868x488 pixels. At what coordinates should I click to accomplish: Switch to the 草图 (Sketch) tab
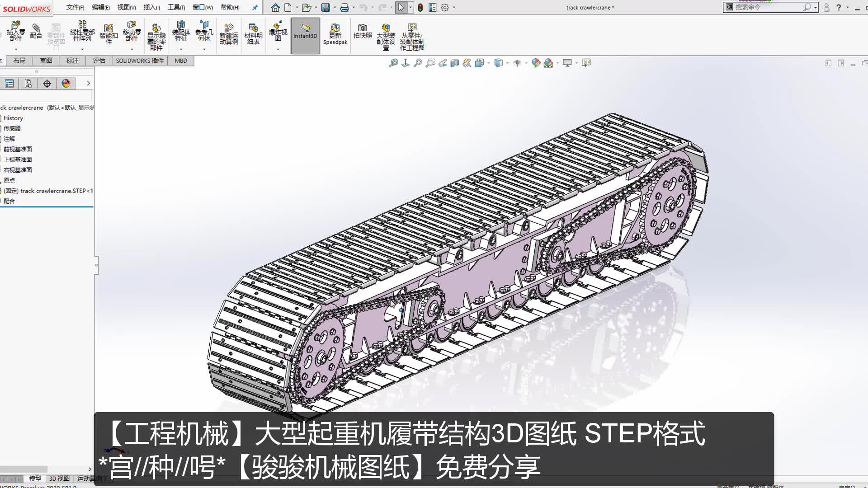click(46, 60)
